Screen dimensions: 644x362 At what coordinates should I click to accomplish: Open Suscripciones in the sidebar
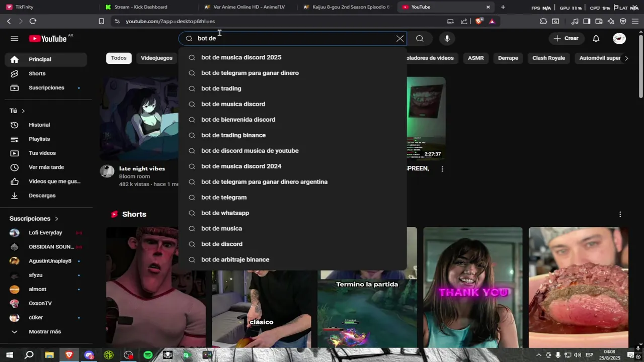coord(46,87)
